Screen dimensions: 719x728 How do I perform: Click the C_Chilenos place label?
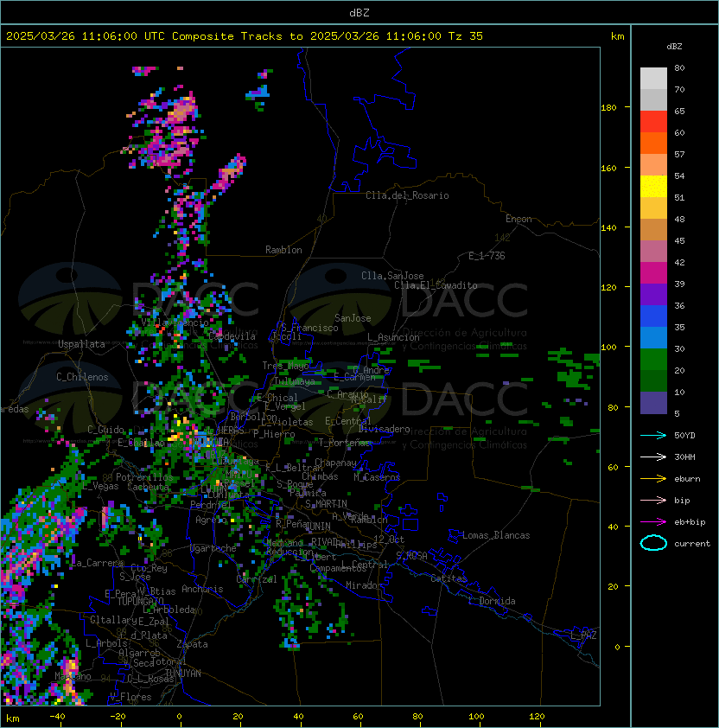point(82,377)
